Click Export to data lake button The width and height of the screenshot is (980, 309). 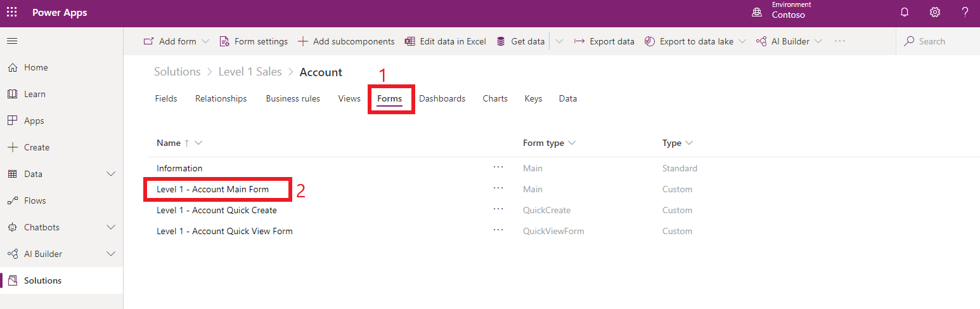coord(689,41)
